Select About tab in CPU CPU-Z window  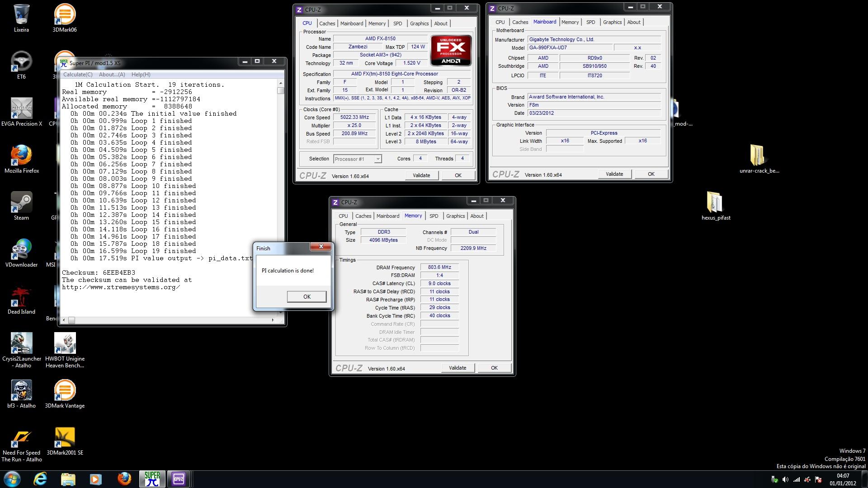[x=441, y=23]
